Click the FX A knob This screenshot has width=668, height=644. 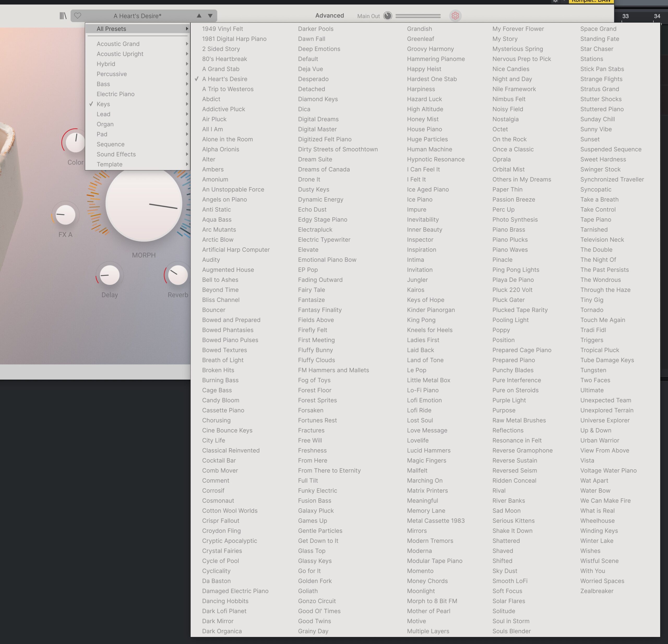tap(65, 215)
